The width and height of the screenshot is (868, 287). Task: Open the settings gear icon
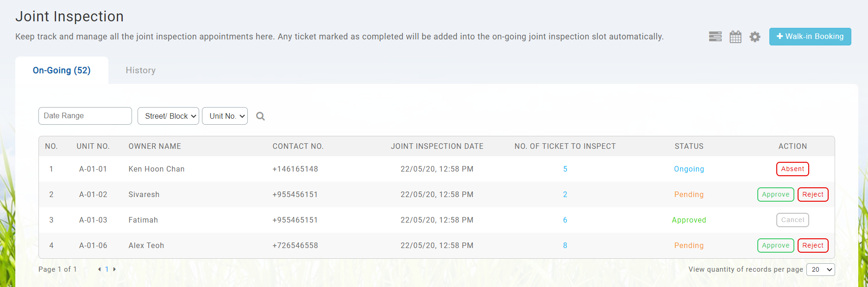click(755, 37)
